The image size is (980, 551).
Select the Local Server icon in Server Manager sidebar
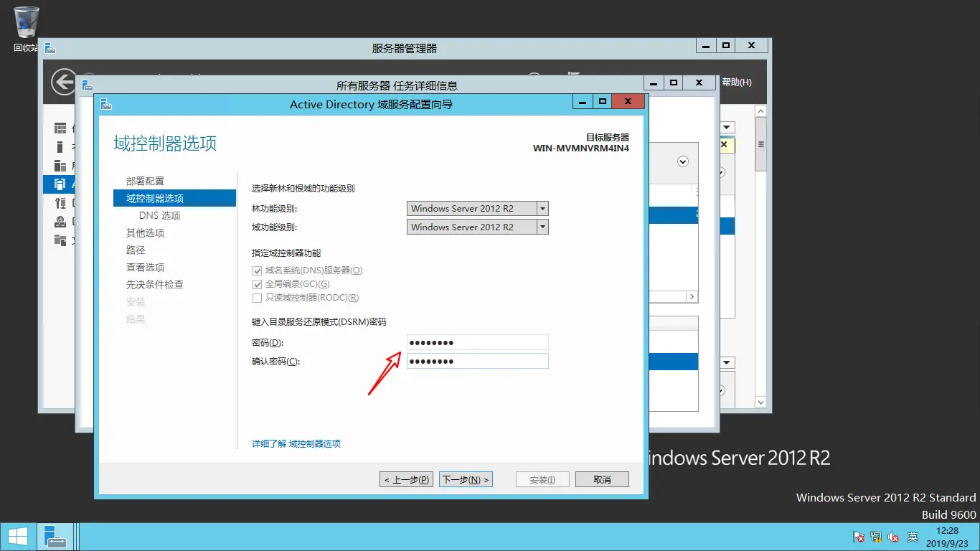pos(60,147)
